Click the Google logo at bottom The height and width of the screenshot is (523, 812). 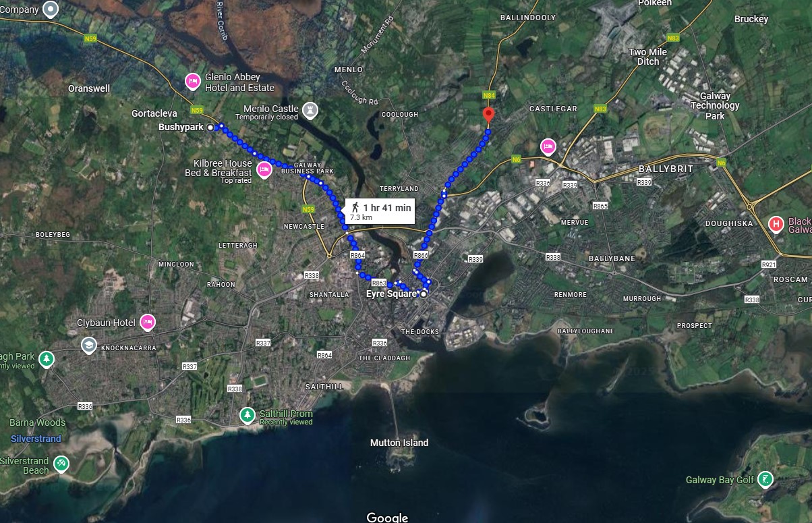387,517
